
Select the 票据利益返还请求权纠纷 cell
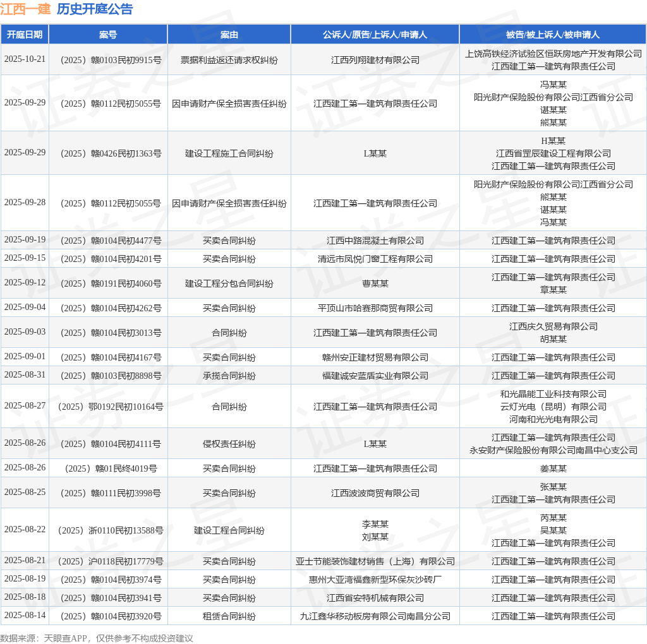[229, 60]
